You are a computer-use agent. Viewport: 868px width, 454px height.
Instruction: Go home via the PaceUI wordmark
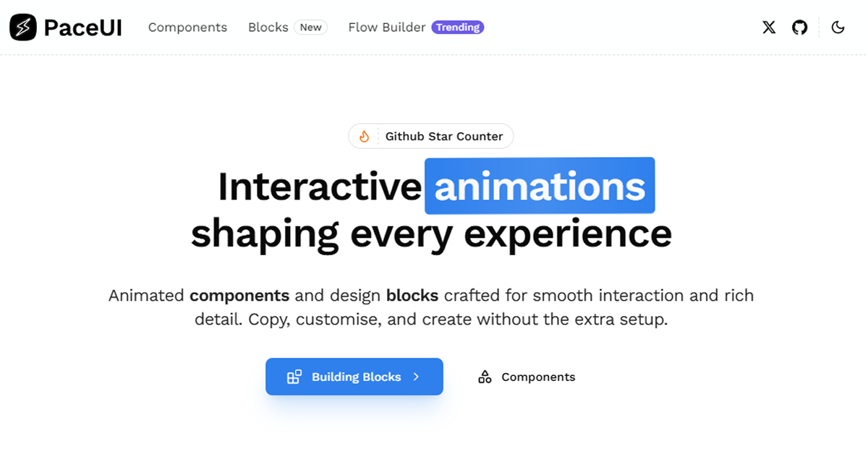(82, 27)
